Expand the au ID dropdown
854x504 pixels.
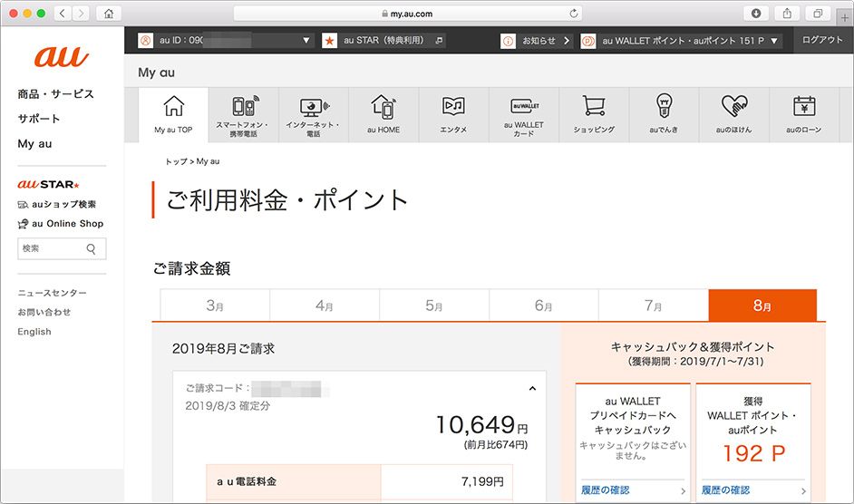click(x=306, y=40)
